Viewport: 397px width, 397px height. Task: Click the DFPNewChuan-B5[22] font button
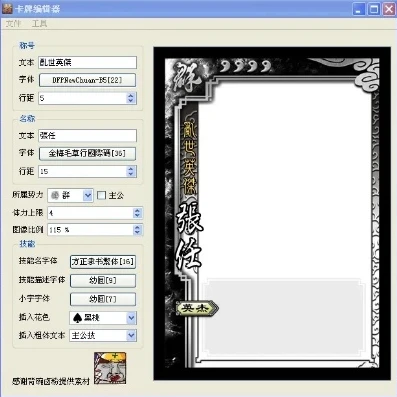[87, 80]
